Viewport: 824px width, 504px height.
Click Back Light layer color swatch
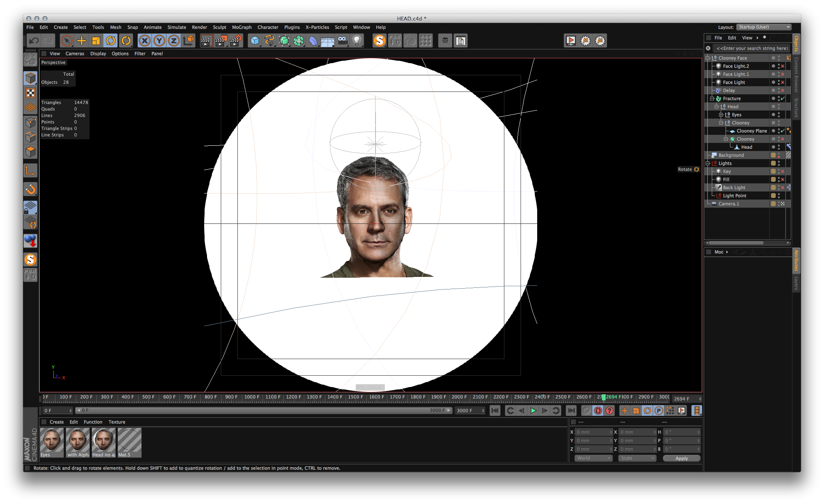coord(773,188)
